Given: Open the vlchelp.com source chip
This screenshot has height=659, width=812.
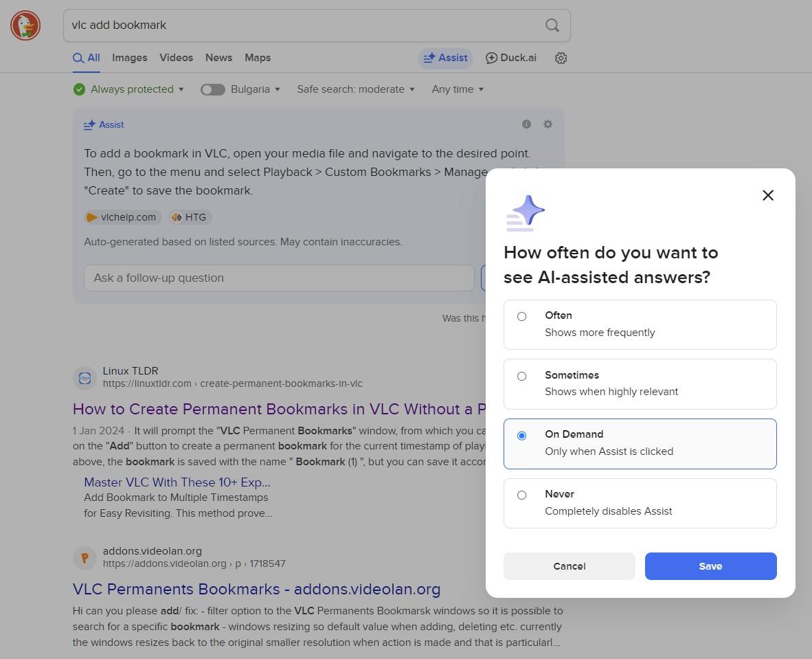Looking at the screenshot, I should click(123, 217).
